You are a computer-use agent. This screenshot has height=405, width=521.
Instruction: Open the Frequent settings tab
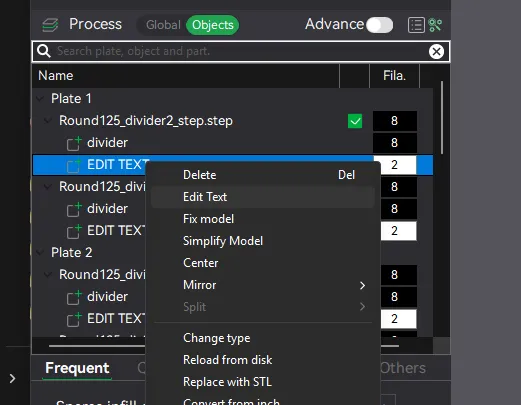[77, 368]
